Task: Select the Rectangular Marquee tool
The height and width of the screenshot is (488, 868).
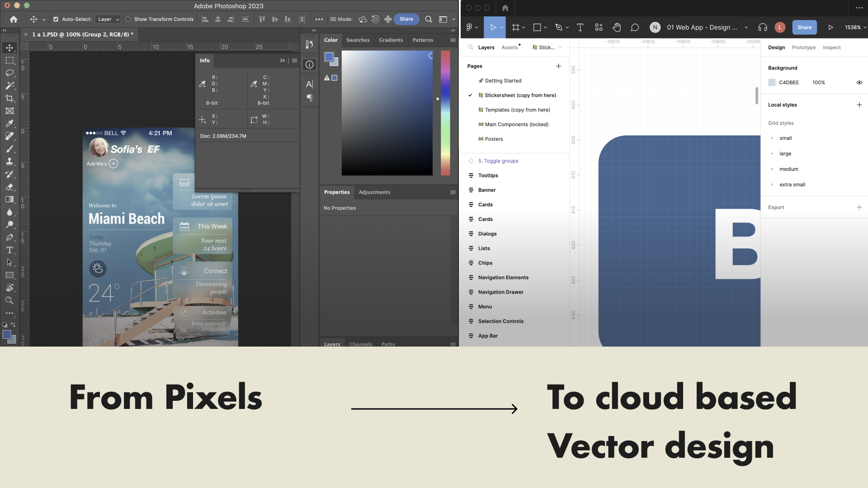Action: point(9,60)
